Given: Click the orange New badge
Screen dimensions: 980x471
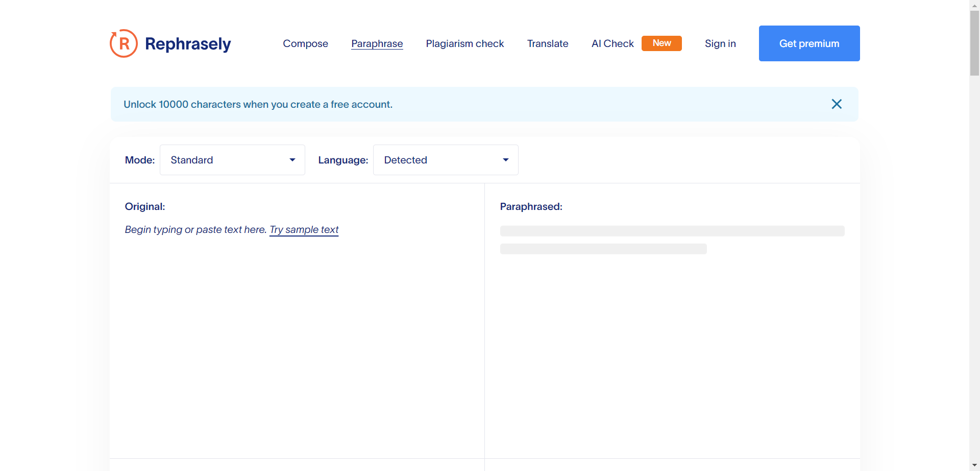Looking at the screenshot, I should 661,43.
